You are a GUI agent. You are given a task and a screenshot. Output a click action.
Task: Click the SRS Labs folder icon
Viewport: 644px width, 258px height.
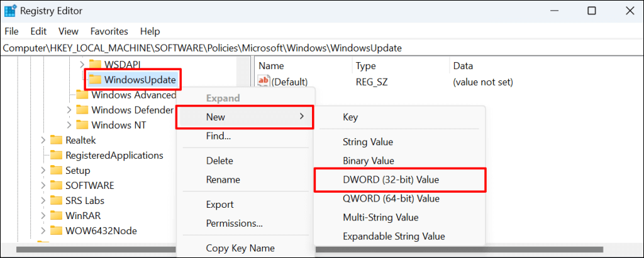pos(57,200)
